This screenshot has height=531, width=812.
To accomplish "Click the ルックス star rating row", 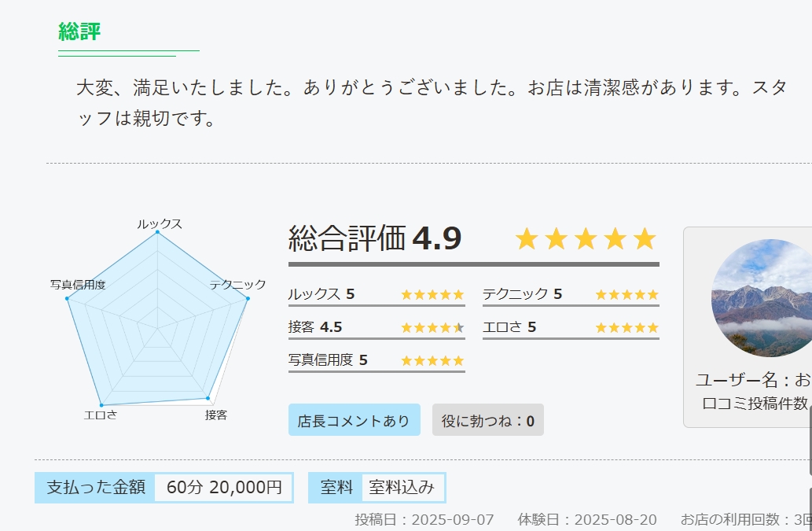I will pyautogui.click(x=377, y=295).
